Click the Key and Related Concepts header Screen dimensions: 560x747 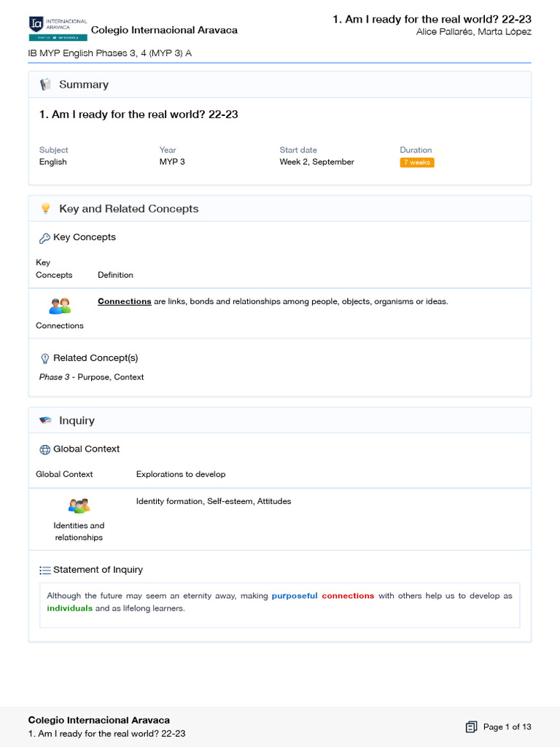(128, 209)
